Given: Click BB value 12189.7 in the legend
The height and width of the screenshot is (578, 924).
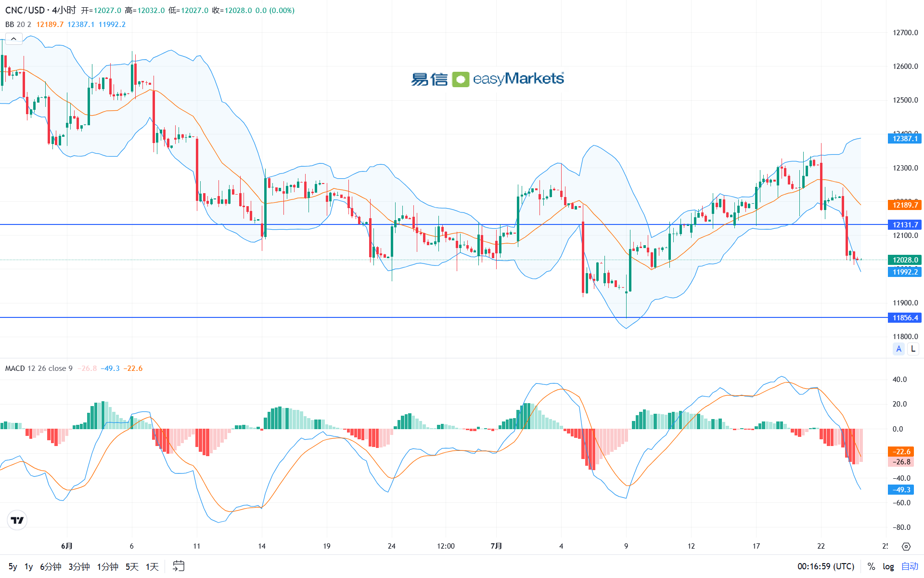Looking at the screenshot, I should pos(50,24).
